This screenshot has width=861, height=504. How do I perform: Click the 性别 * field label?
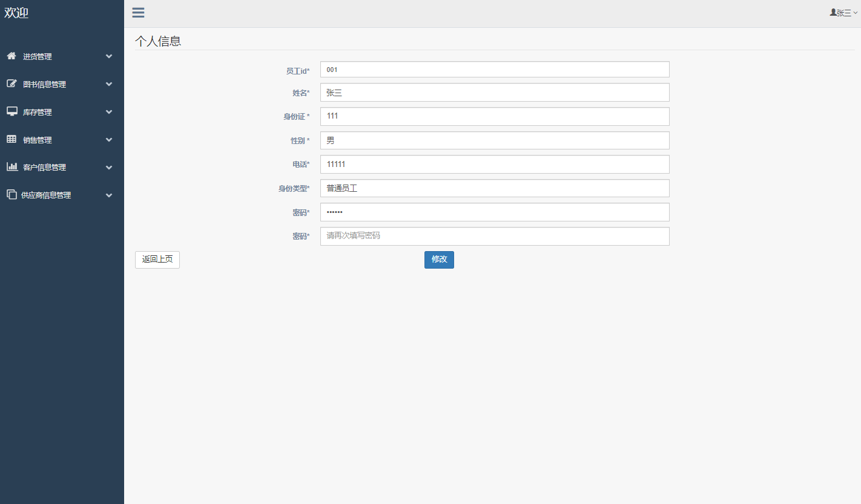(x=300, y=140)
